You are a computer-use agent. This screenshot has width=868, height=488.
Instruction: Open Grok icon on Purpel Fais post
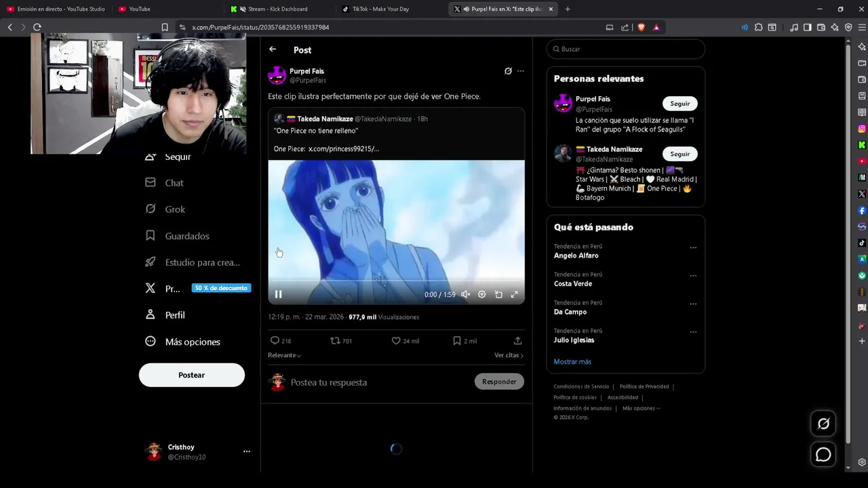click(x=508, y=71)
